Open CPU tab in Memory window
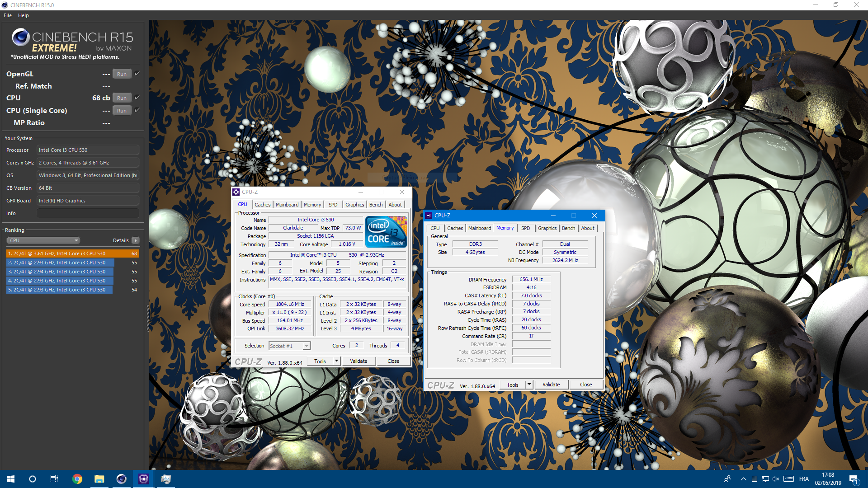 435,228
